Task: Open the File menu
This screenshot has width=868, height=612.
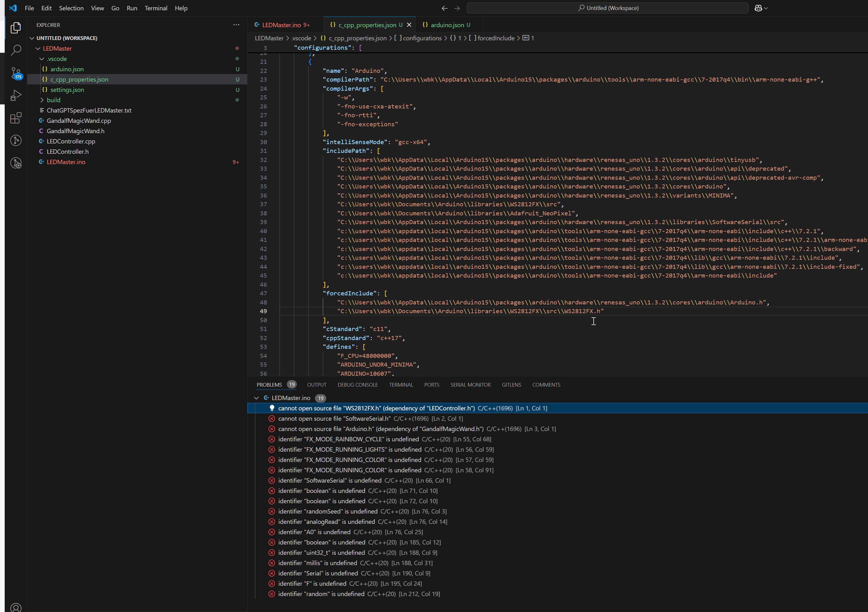Action: click(29, 8)
